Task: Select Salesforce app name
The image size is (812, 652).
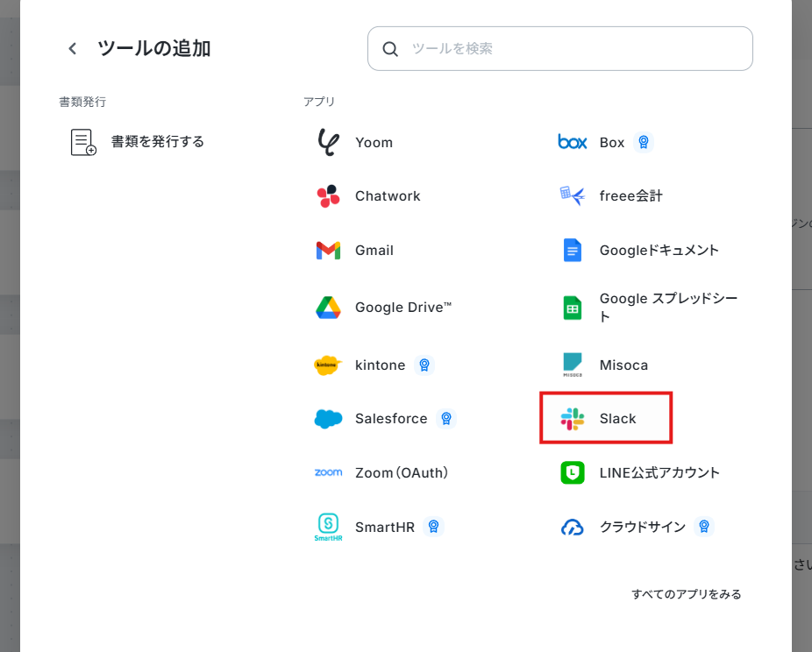Action: (x=391, y=419)
